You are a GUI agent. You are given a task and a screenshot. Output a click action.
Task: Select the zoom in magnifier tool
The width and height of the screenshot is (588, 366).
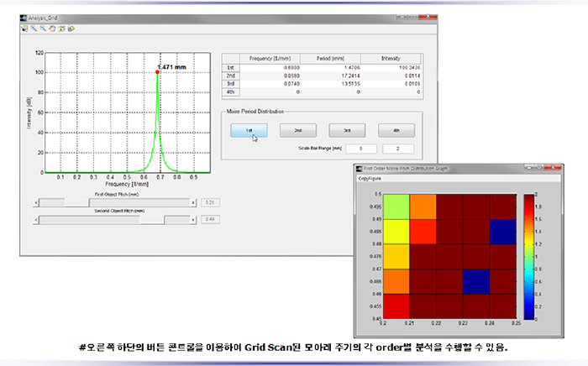tap(35, 28)
